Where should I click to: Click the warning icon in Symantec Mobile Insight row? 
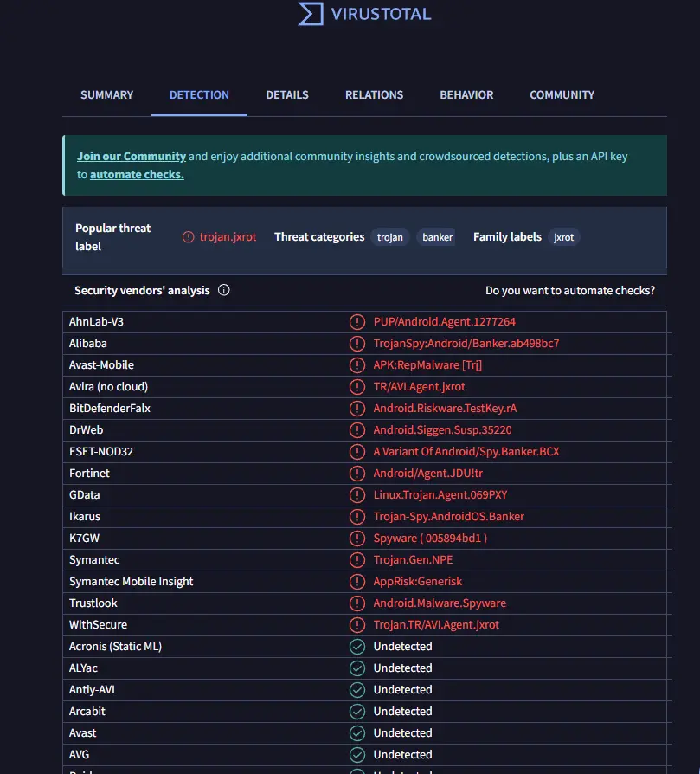(357, 582)
